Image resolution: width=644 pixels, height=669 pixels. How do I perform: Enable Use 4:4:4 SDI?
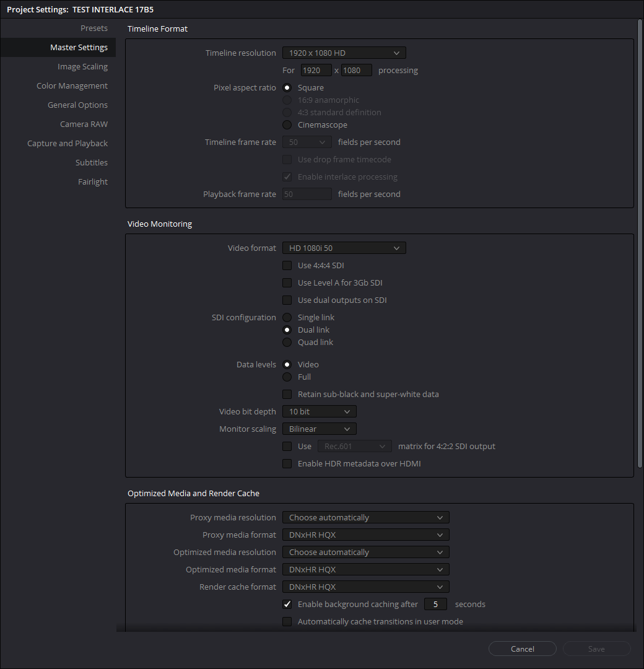point(287,265)
